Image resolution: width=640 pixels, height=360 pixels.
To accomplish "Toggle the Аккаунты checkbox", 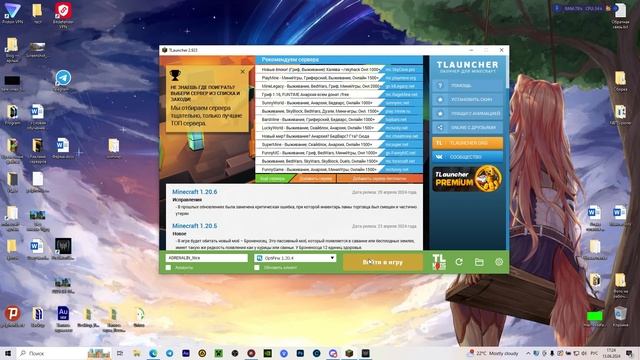I will tap(168, 268).
